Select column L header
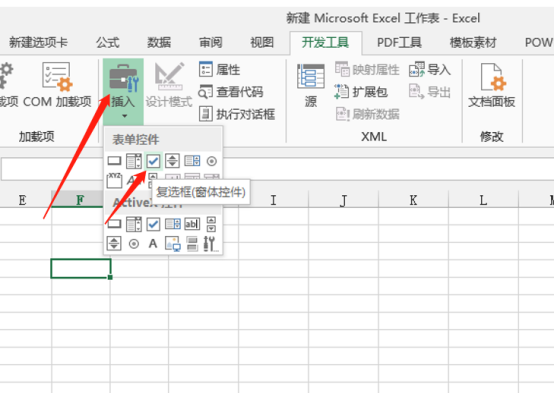 tap(483, 200)
